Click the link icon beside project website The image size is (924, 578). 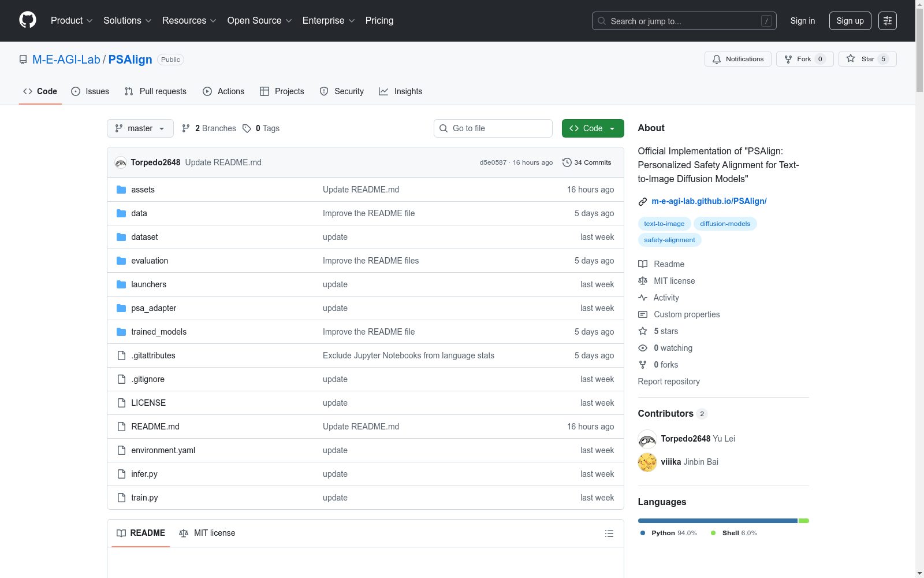[x=643, y=202]
